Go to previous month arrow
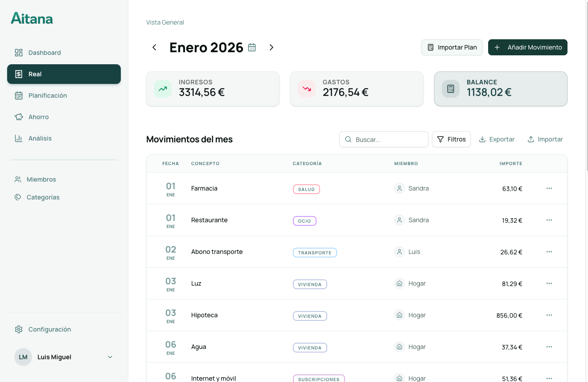This screenshot has width=588, height=382. [x=154, y=47]
